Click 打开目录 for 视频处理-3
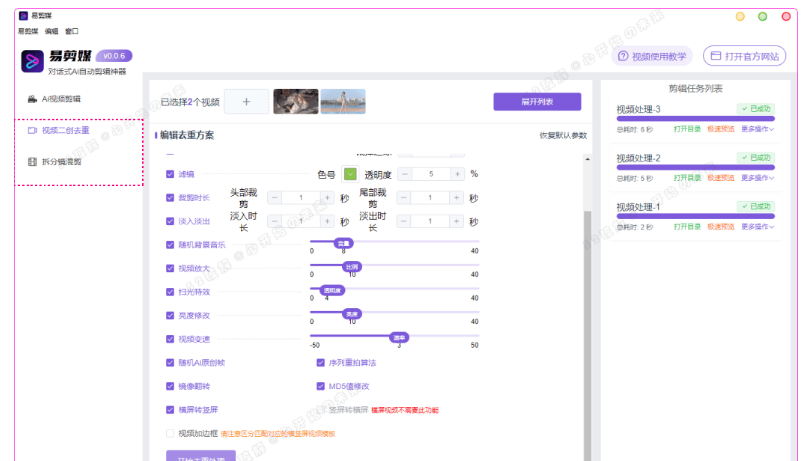The image size is (812, 461). (687, 129)
